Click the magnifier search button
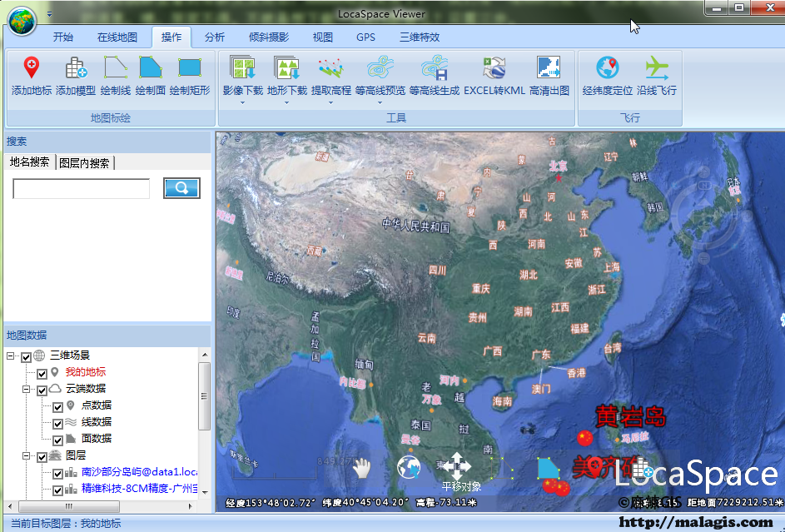The image size is (785, 532). 181,187
